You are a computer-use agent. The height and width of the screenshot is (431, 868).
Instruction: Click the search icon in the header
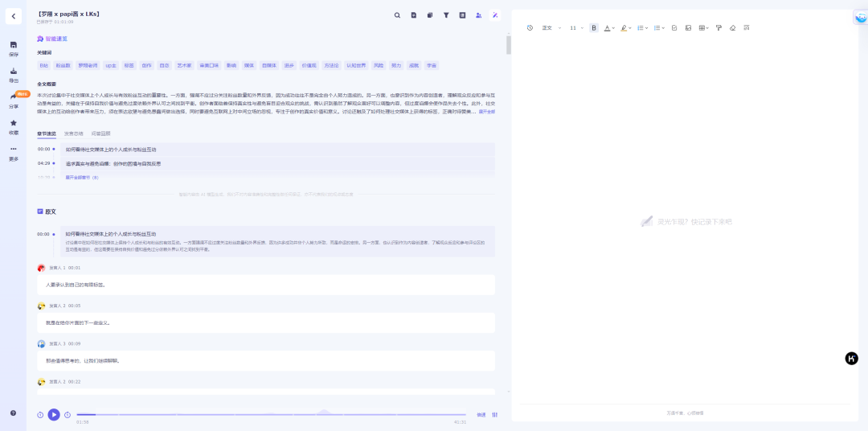pyautogui.click(x=397, y=14)
